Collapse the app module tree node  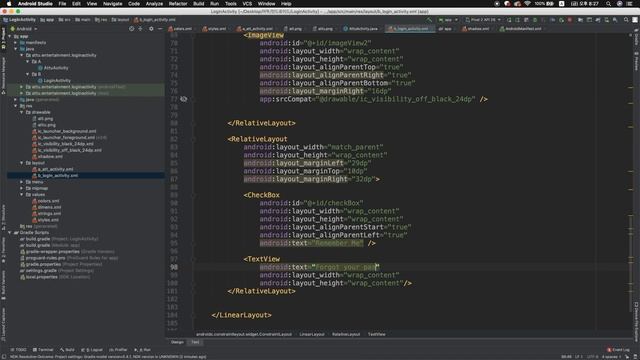(10, 36)
